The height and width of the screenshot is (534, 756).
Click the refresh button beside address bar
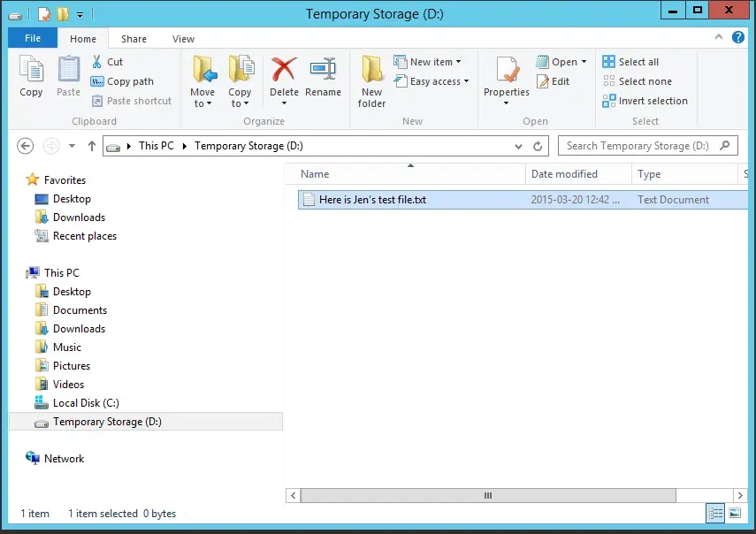538,146
